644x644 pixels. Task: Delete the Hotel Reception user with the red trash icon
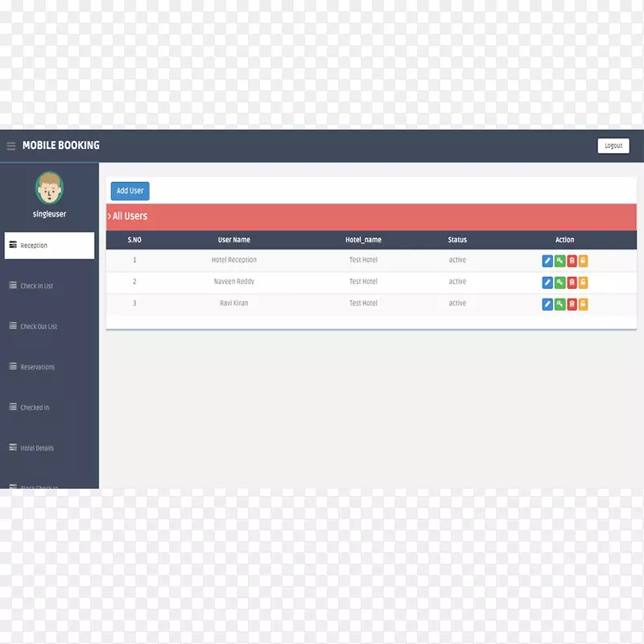572,261
